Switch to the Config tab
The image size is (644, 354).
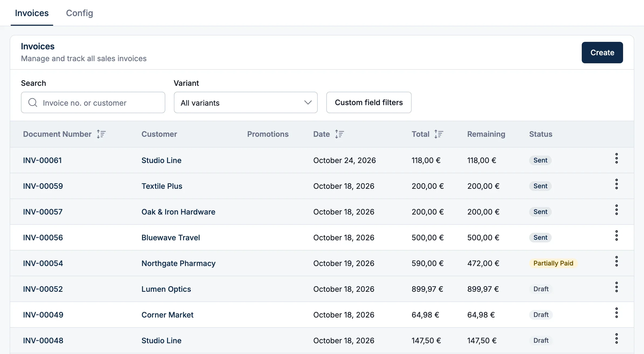click(79, 13)
